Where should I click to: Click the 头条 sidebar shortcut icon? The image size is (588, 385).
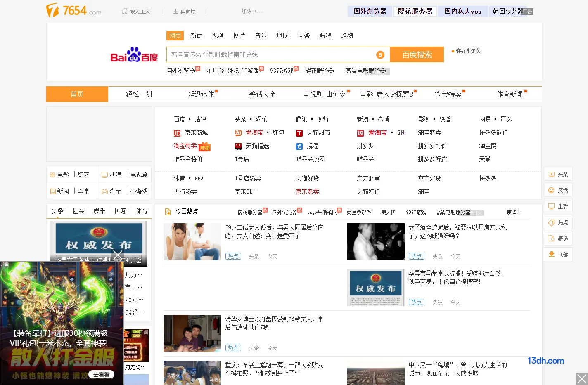pyautogui.click(x=552, y=174)
